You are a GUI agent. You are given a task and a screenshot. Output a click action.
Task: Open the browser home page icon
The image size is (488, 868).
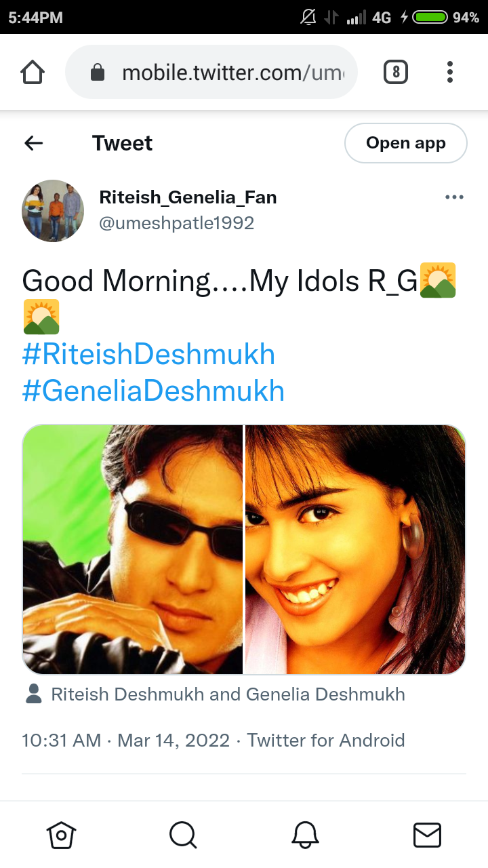tap(33, 72)
